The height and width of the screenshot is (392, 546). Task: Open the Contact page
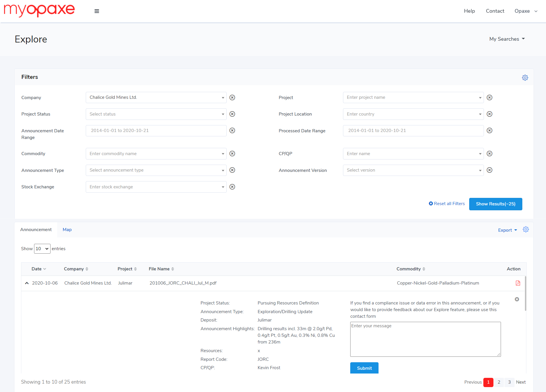click(495, 11)
